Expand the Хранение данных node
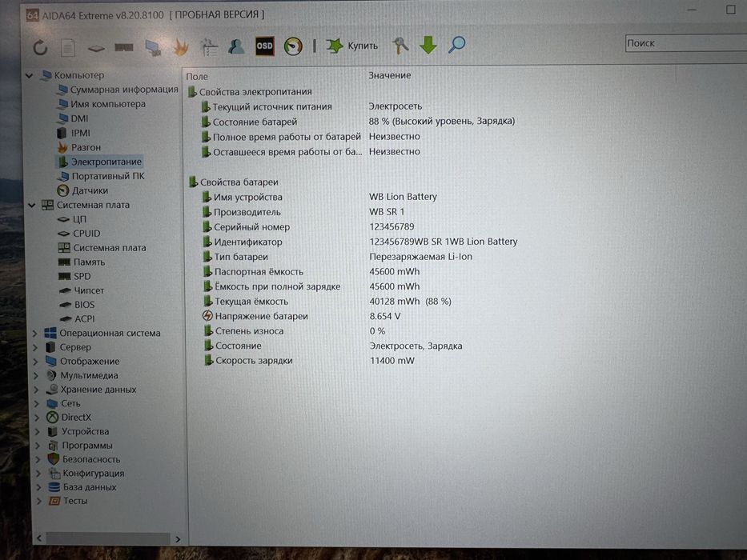Image resolution: width=747 pixels, height=560 pixels. pos(37,390)
